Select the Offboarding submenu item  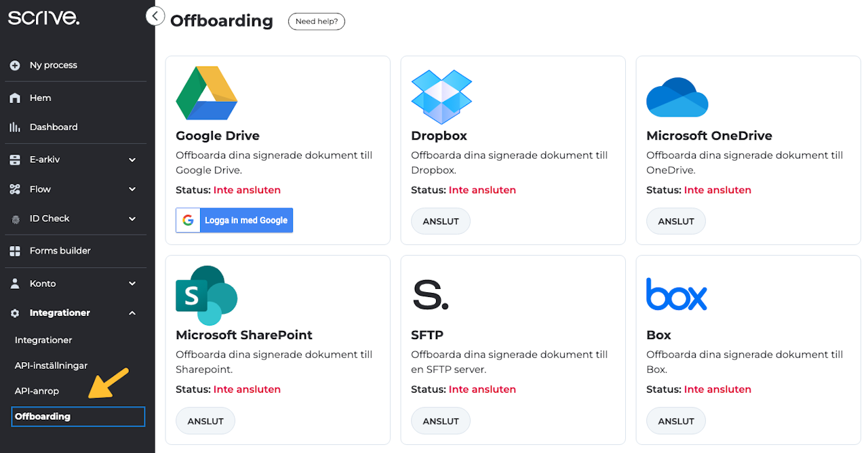click(78, 416)
